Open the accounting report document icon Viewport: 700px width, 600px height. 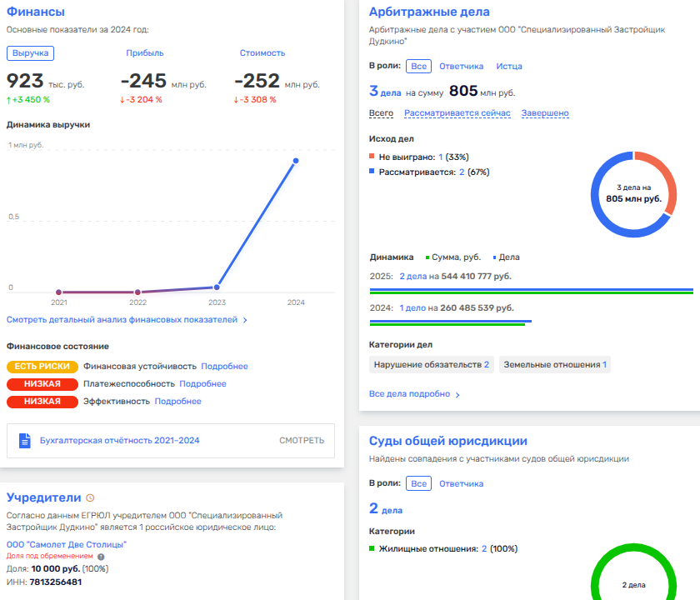tap(25, 440)
